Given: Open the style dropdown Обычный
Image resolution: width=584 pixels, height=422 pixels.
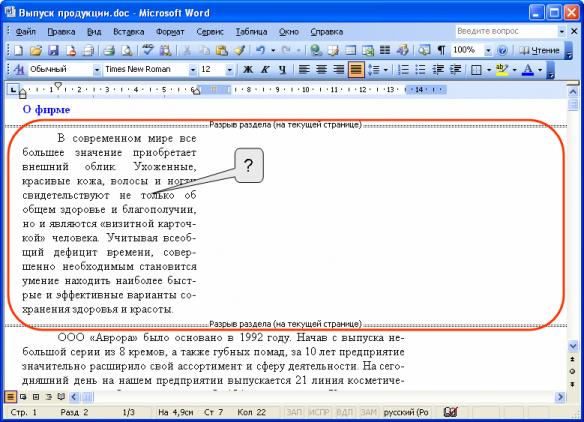Looking at the screenshot, I should pyautogui.click(x=96, y=69).
